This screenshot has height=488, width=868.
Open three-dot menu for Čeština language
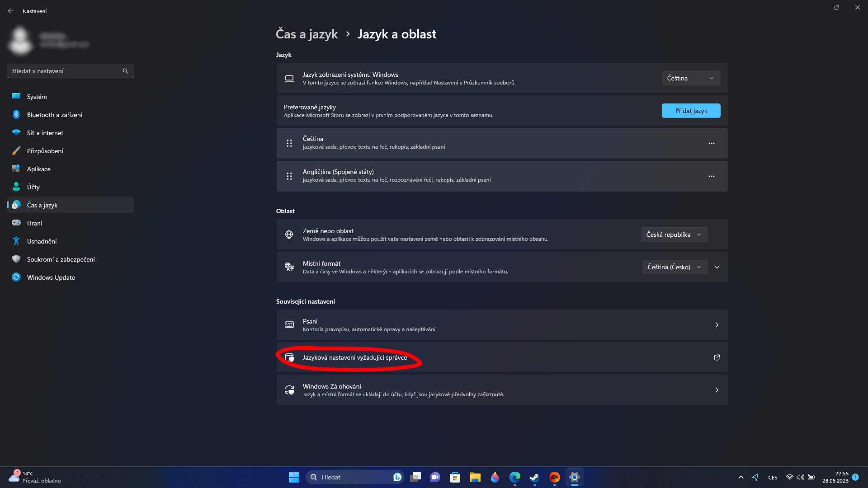(x=712, y=143)
